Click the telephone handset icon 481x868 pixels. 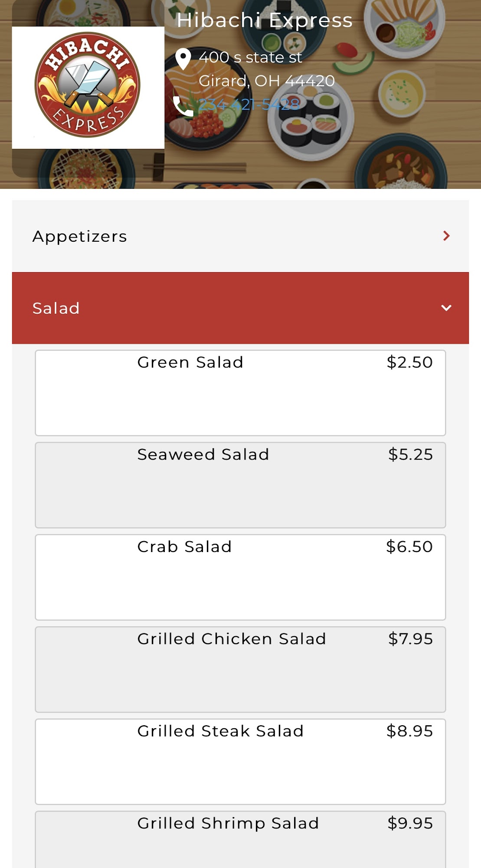[x=183, y=106]
